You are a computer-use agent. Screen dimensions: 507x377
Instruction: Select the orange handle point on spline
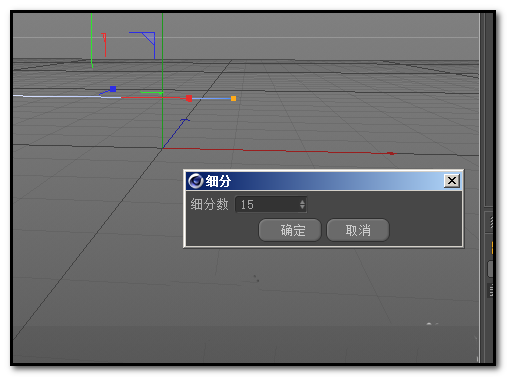(x=233, y=98)
